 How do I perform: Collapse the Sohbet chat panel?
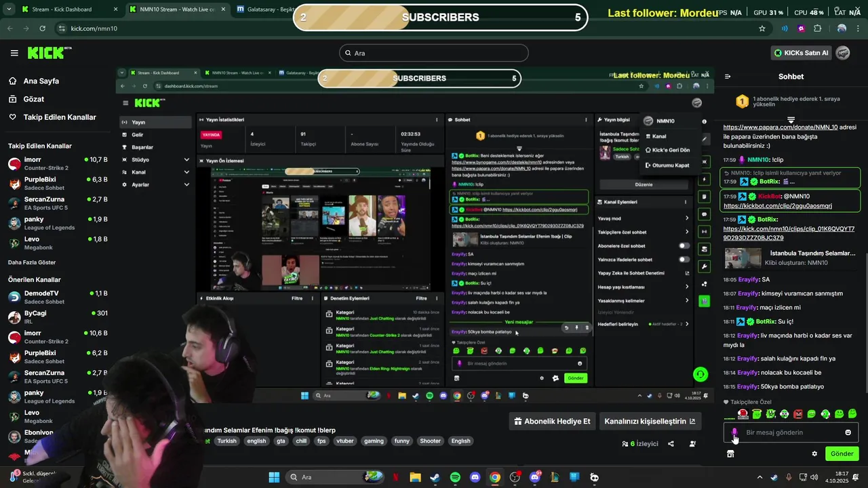click(727, 77)
